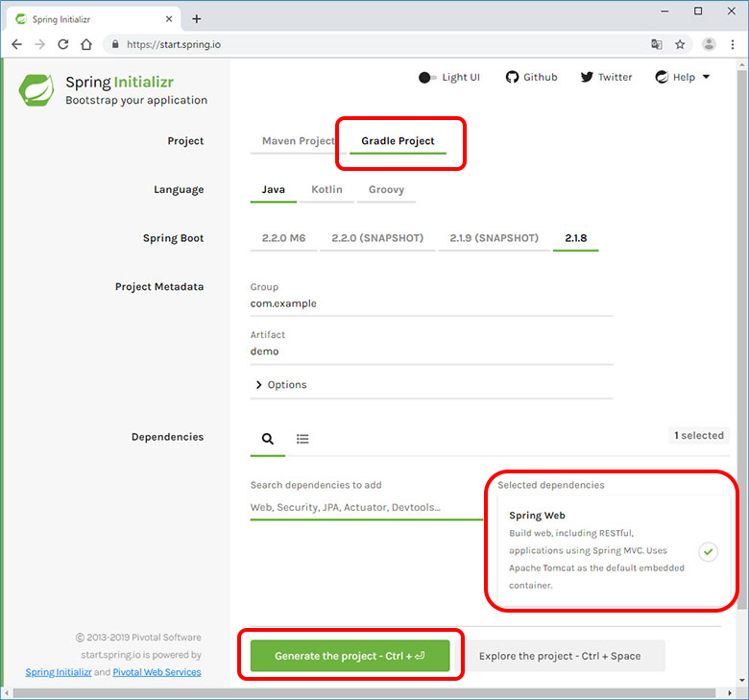Open the Help dropdown menu
The image size is (749, 700).
tap(683, 78)
